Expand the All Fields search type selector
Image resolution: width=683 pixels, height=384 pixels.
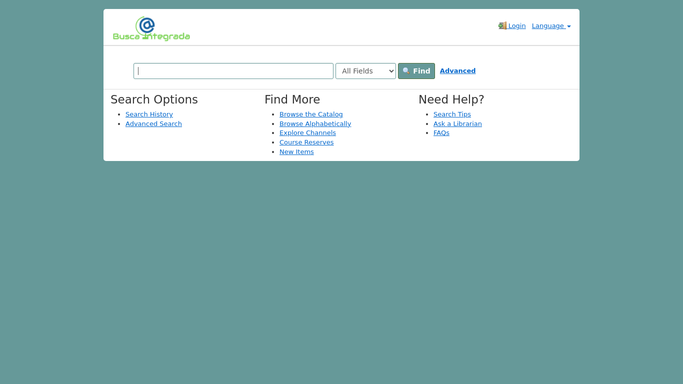click(365, 71)
